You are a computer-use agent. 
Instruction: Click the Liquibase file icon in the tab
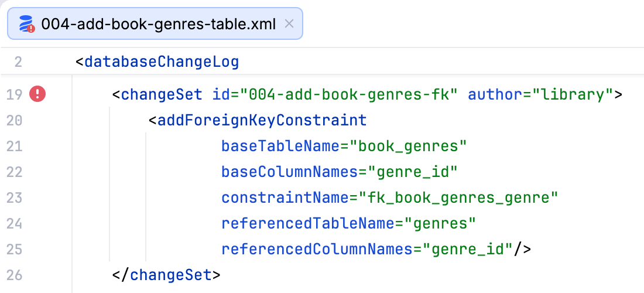tap(27, 24)
